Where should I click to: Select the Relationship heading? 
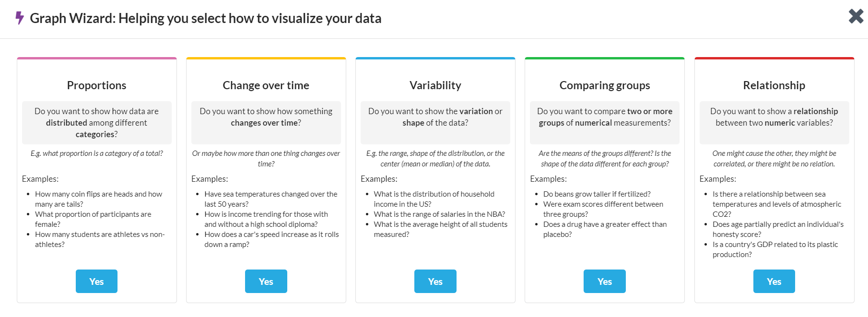(x=774, y=85)
